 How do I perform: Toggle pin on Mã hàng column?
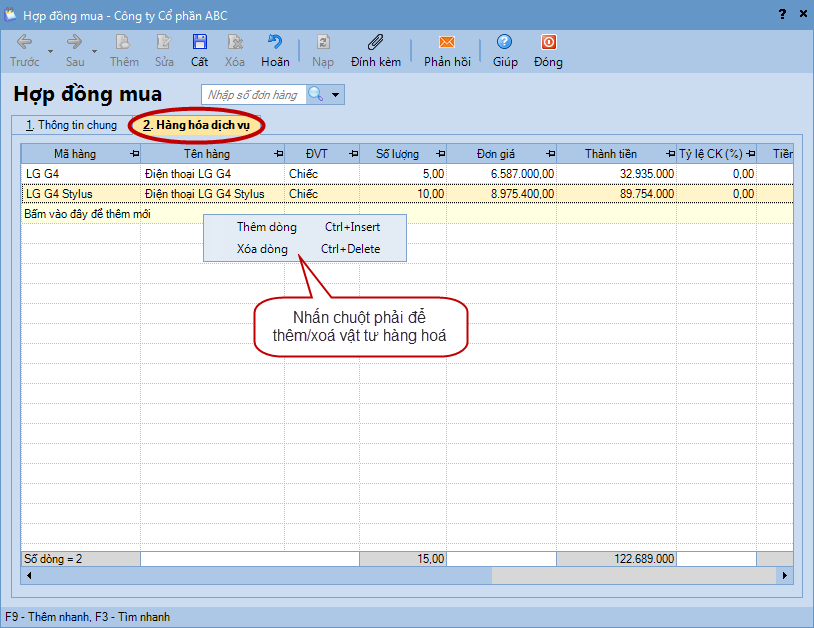click(135, 154)
